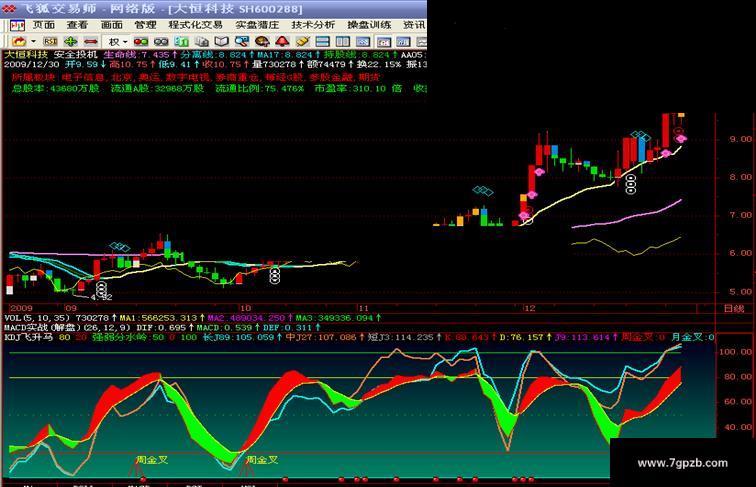
Task: Click the first single-window layout icon
Action: 363,42
